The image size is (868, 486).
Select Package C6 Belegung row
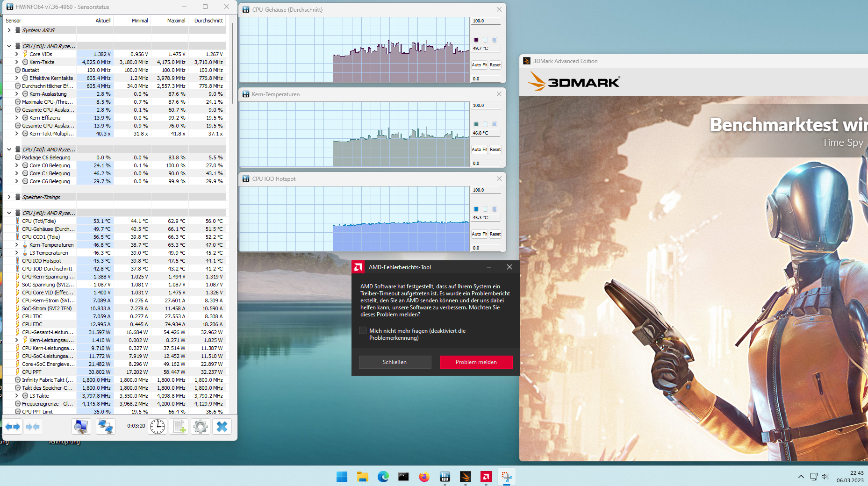[115, 157]
